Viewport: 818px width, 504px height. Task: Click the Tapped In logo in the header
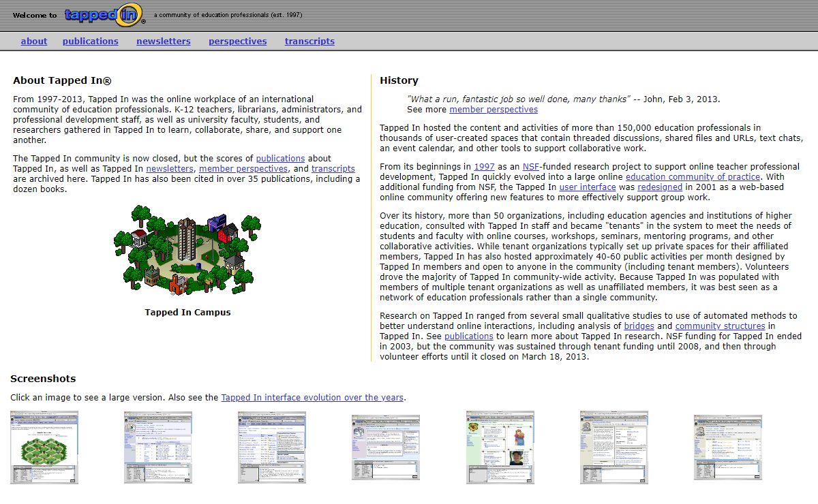pos(105,15)
